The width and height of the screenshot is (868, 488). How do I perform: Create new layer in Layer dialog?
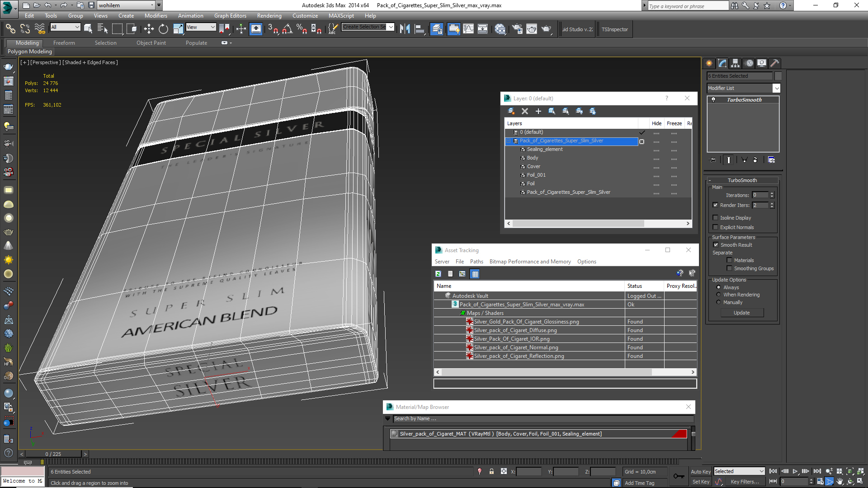(511, 111)
